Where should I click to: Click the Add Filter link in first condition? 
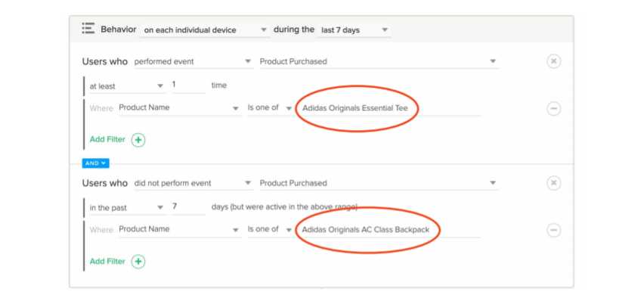pyautogui.click(x=107, y=139)
